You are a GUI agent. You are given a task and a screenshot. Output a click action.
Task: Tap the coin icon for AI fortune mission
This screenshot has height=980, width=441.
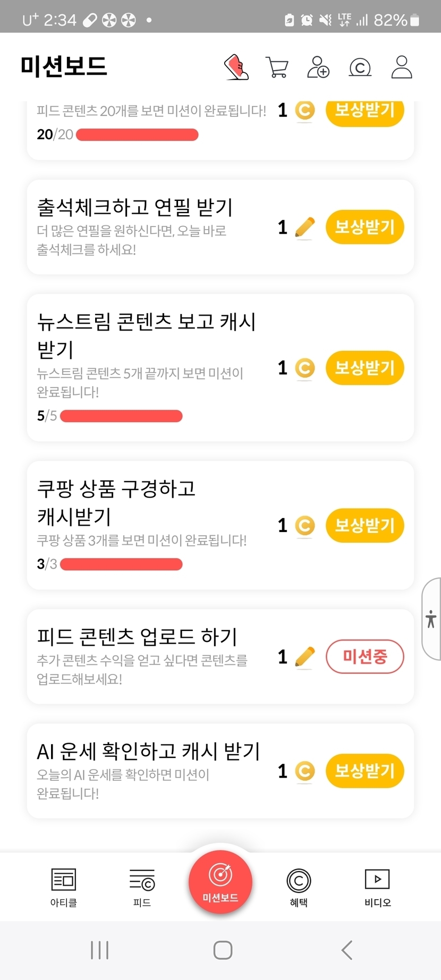pos(304,771)
